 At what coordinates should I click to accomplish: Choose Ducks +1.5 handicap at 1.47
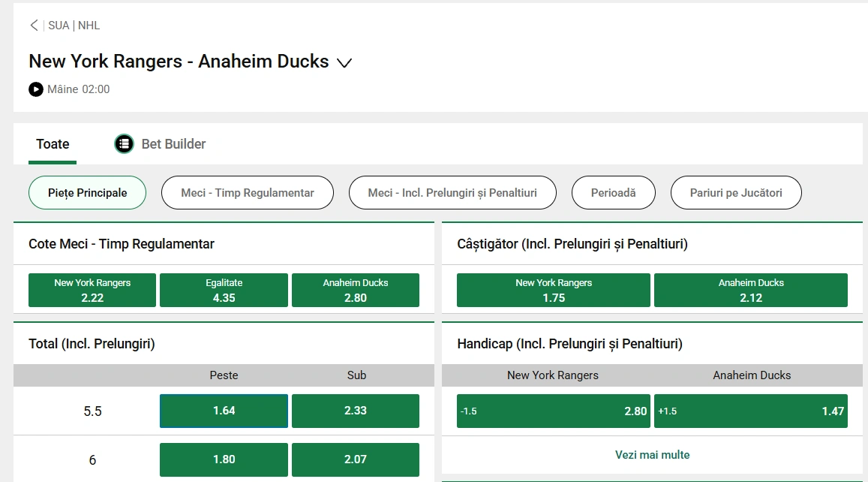pos(751,411)
